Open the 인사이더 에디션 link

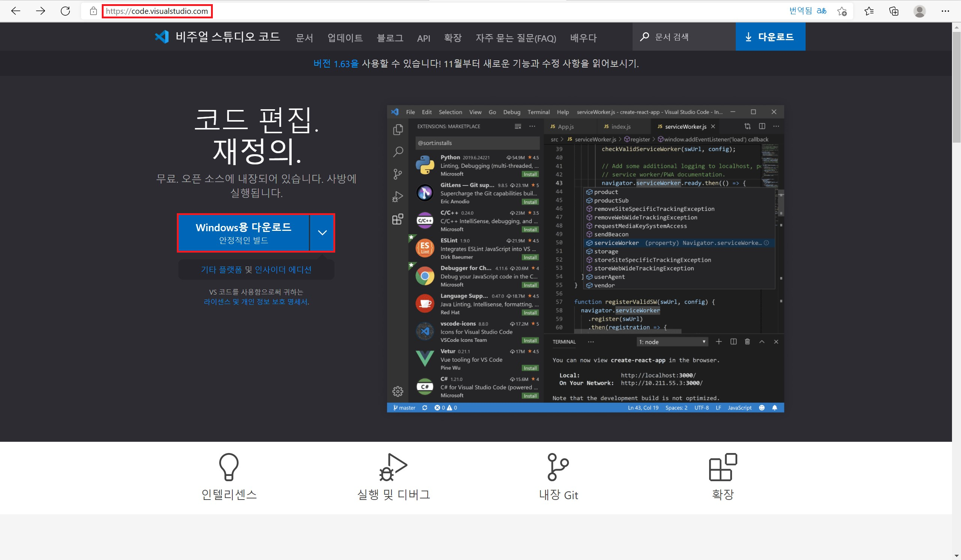click(x=283, y=269)
